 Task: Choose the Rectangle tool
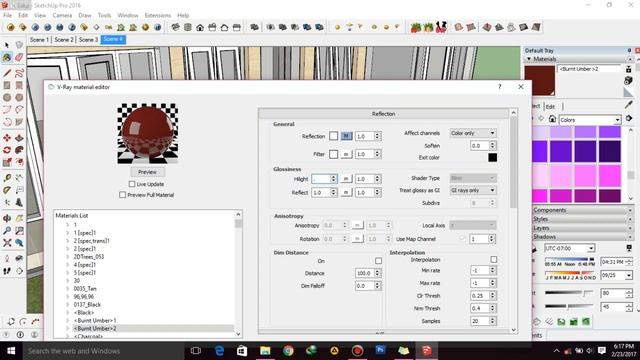click(7, 85)
